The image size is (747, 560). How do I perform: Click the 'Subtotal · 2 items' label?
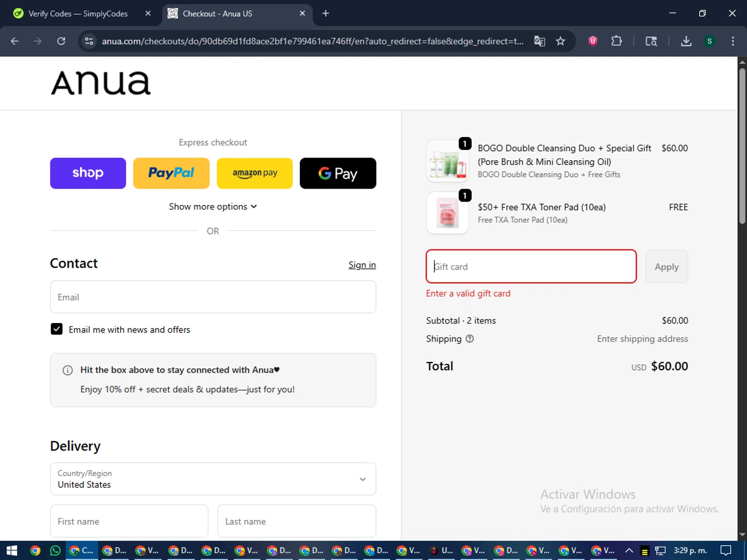[x=461, y=321]
